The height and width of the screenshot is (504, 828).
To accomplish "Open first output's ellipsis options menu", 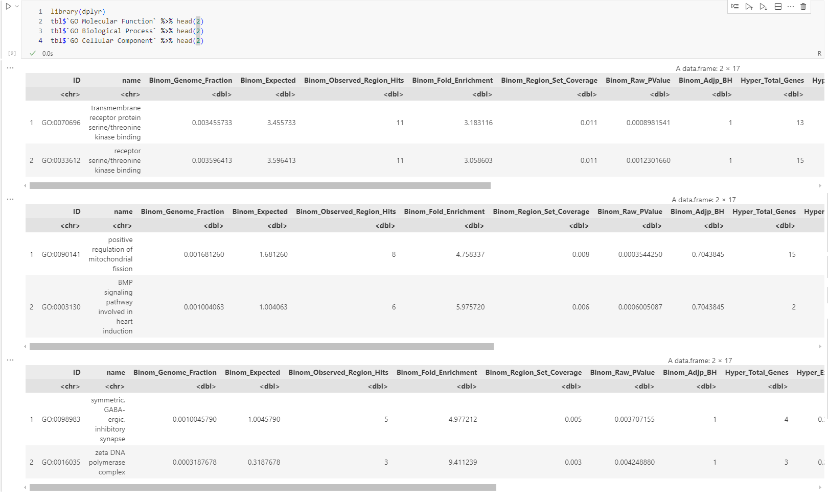I will tap(10, 68).
